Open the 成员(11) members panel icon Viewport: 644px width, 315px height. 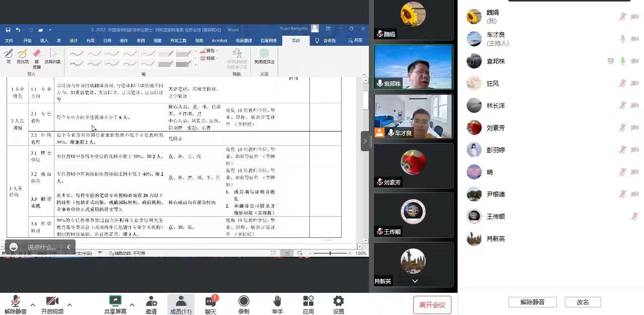[x=180, y=301]
